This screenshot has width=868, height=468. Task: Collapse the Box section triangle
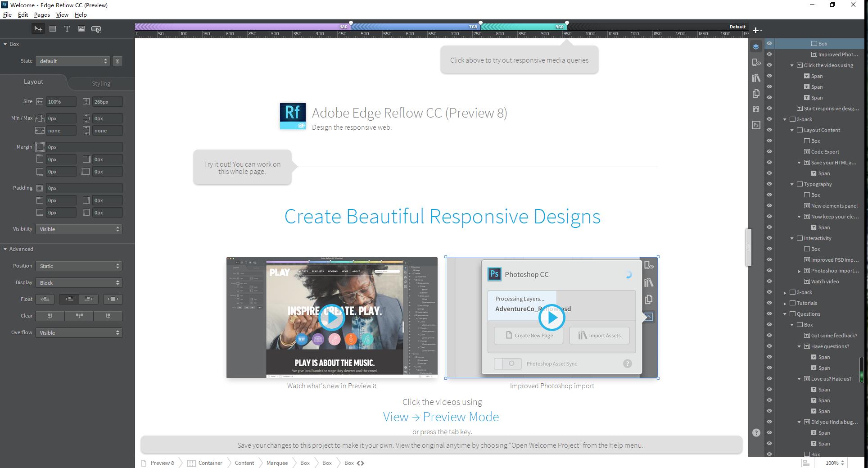click(5, 44)
